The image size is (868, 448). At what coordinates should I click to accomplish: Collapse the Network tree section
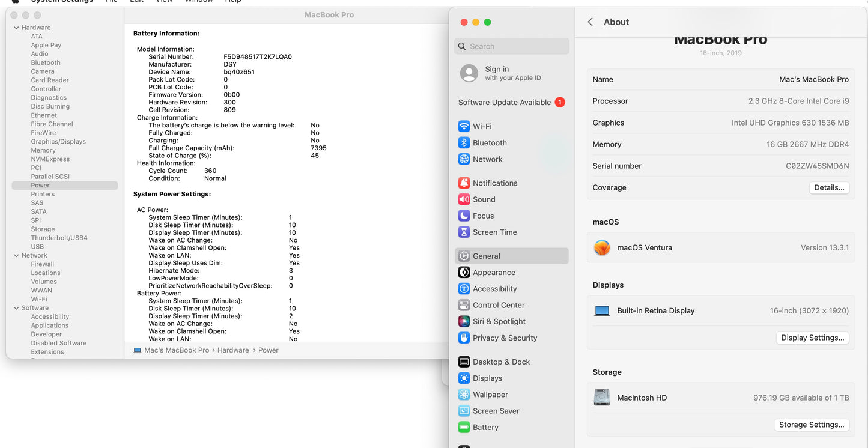[16, 256]
